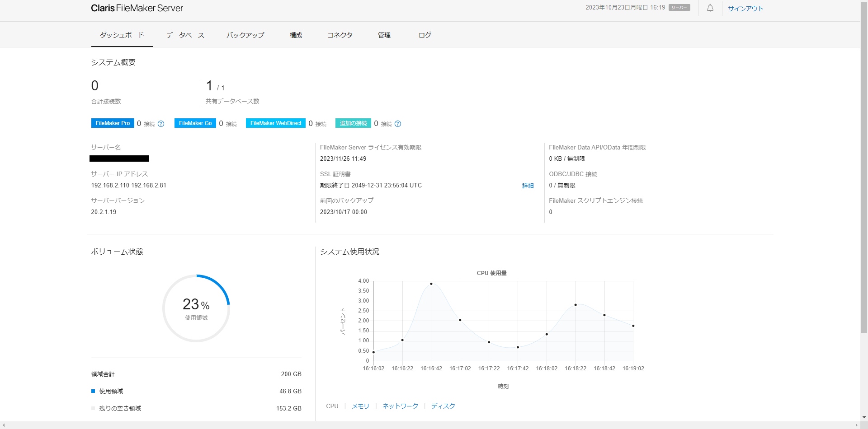
Task: Switch to the 管理 tab
Action: coord(384,35)
